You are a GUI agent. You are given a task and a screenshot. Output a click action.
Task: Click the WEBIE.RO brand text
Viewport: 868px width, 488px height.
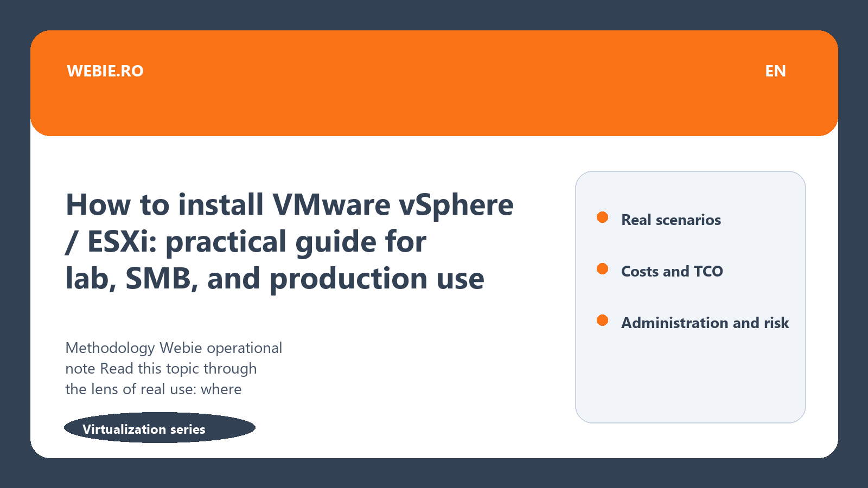105,71
